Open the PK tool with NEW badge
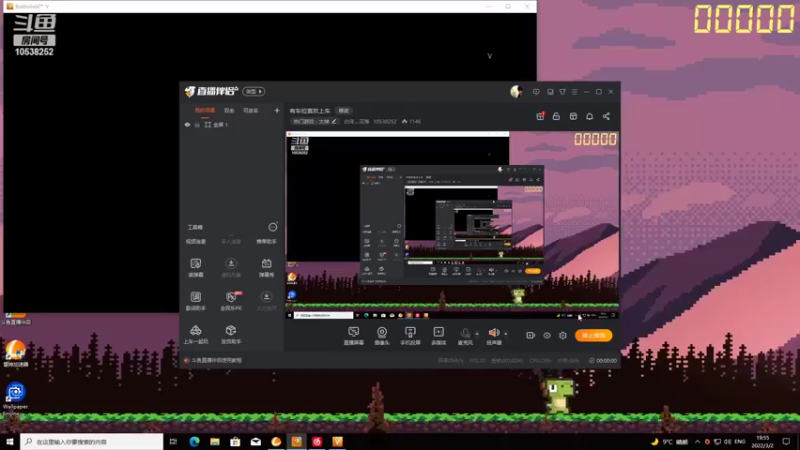This screenshot has width=800, height=450. pyautogui.click(x=231, y=301)
